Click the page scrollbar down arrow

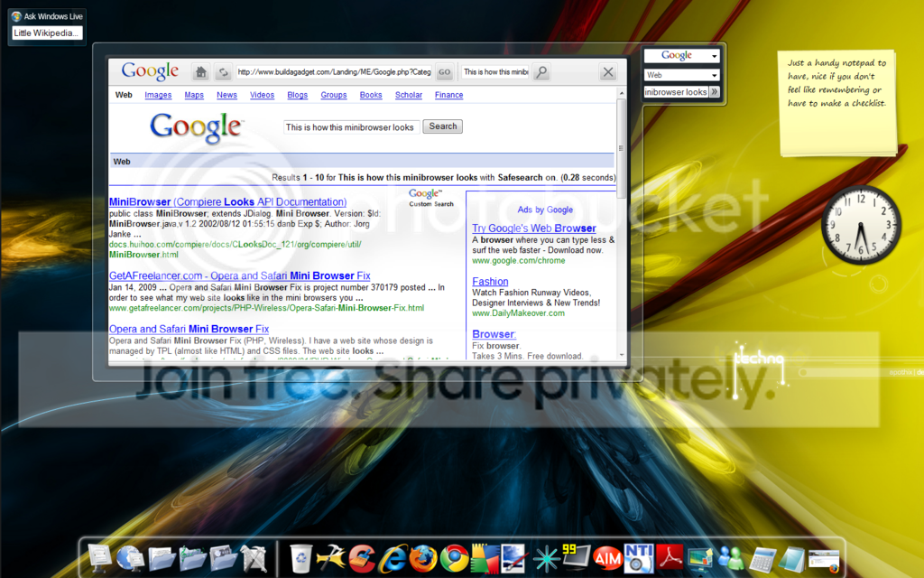(621, 355)
